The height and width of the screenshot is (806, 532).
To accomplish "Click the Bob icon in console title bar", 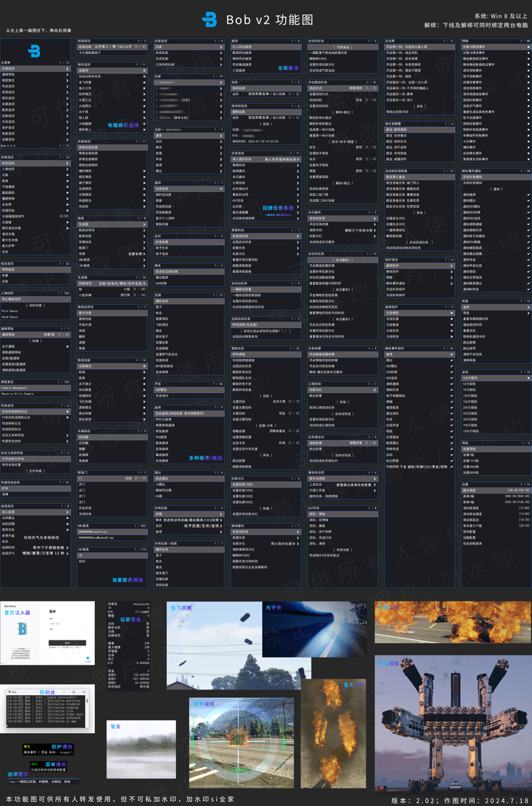I will 10,692.
